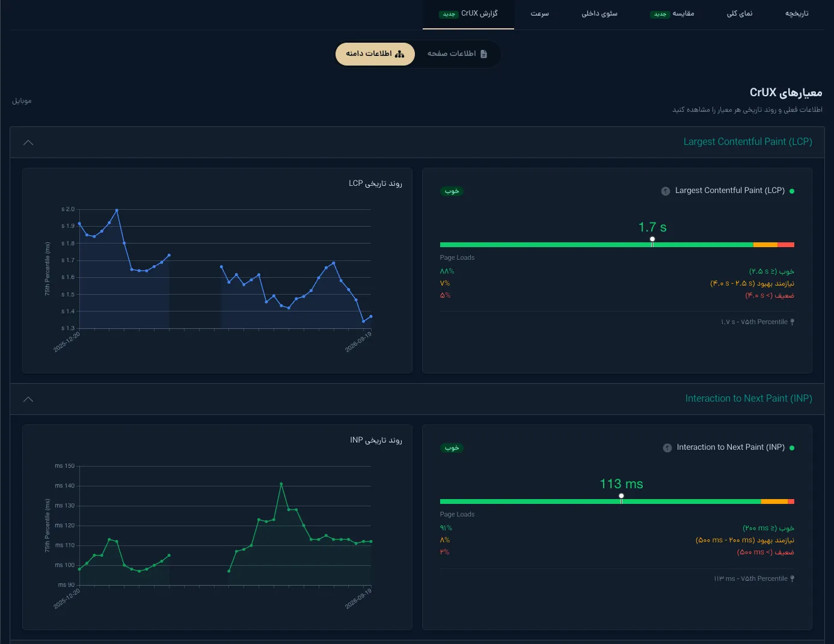Click the 113 ms INP value
The width and height of the screenshot is (834, 644).
[621, 484]
